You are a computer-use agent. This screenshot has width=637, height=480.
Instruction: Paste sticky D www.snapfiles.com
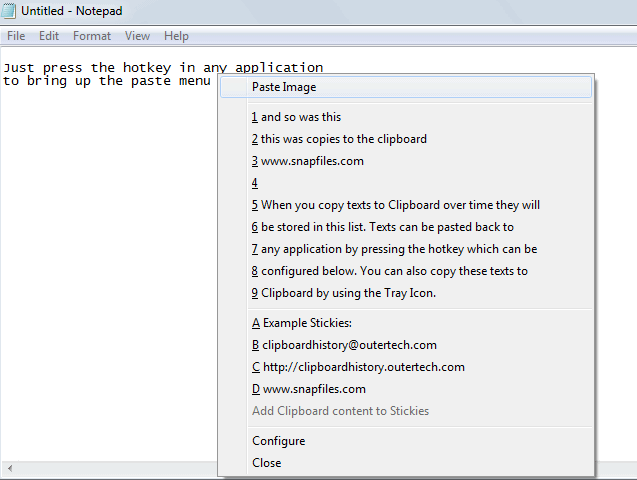pos(308,389)
